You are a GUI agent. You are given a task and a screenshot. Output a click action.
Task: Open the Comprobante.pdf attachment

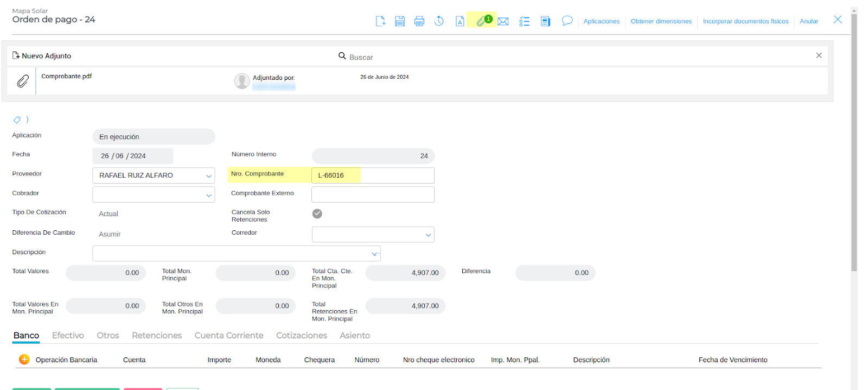(67, 77)
